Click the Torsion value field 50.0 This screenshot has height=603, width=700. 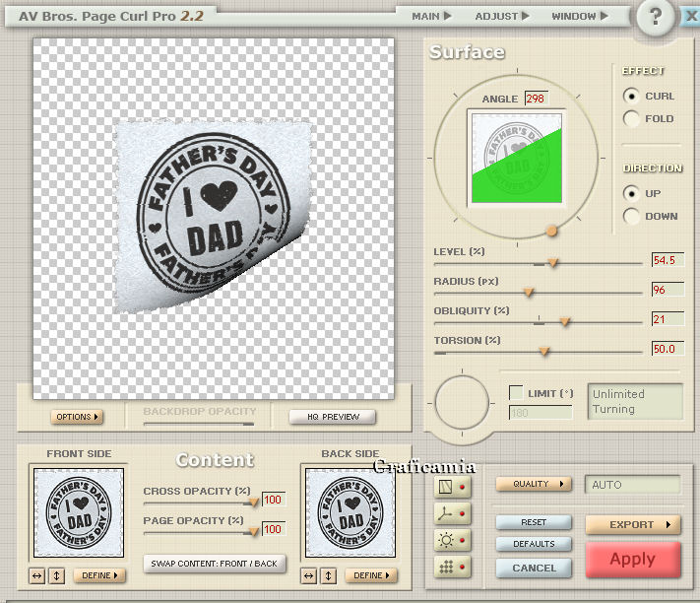click(x=668, y=349)
